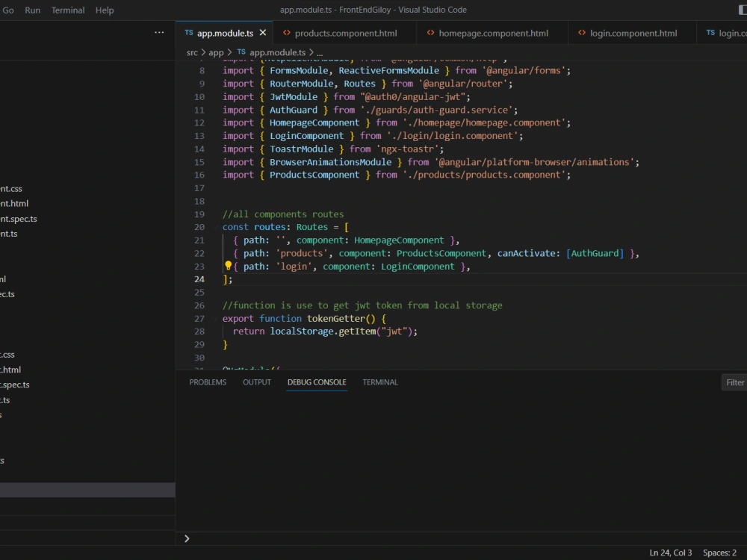This screenshot has height=560, width=747.
Task: Click HTML icon on homepage.component.html tab
Action: pyautogui.click(x=430, y=33)
